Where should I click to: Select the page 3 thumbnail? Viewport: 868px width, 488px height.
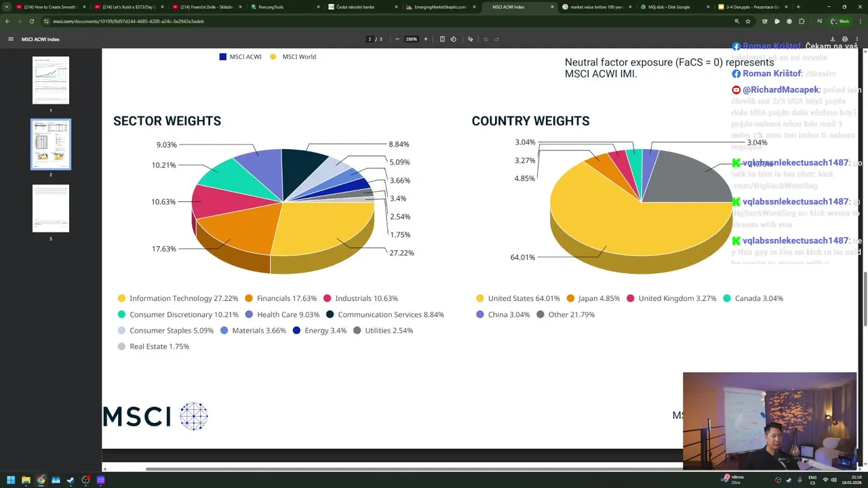[x=51, y=208]
